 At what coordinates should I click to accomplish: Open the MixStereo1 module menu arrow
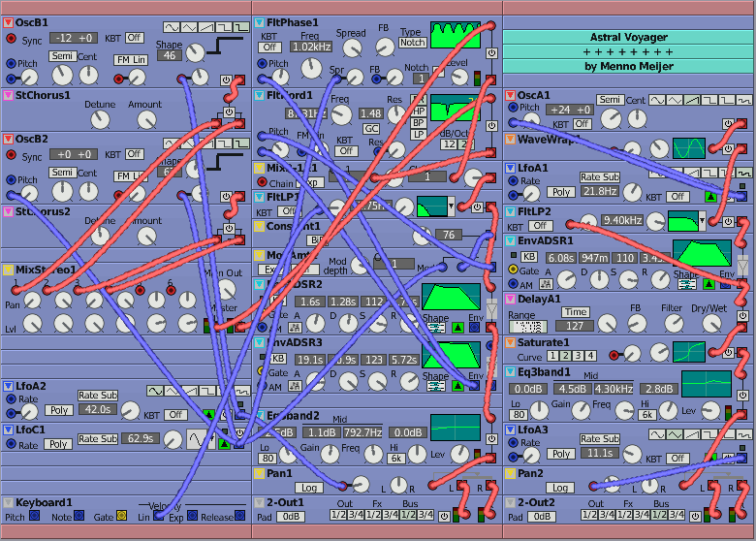[x=8, y=270]
